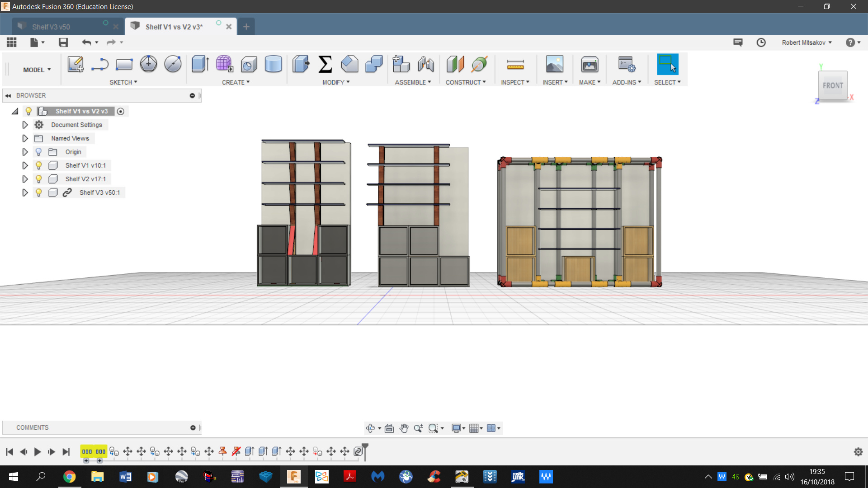Select the Offset Plane construct tool
This screenshot has height=488, width=868.
455,64
